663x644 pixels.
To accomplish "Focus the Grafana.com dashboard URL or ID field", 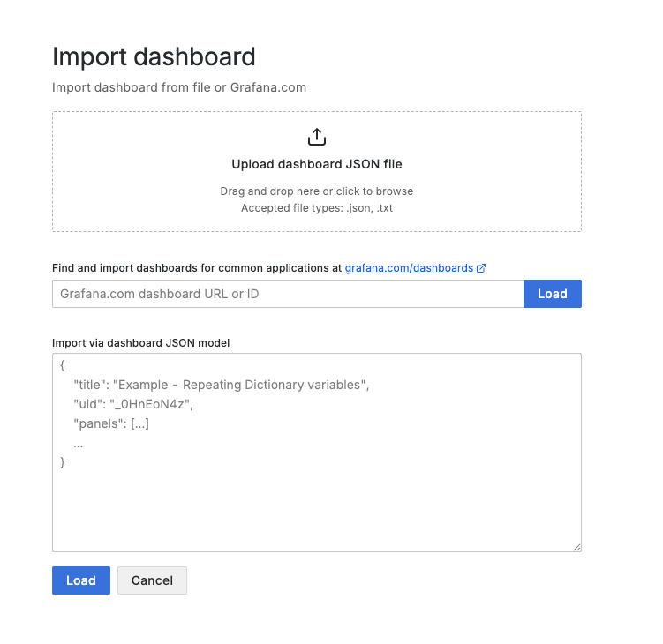I will point(288,294).
